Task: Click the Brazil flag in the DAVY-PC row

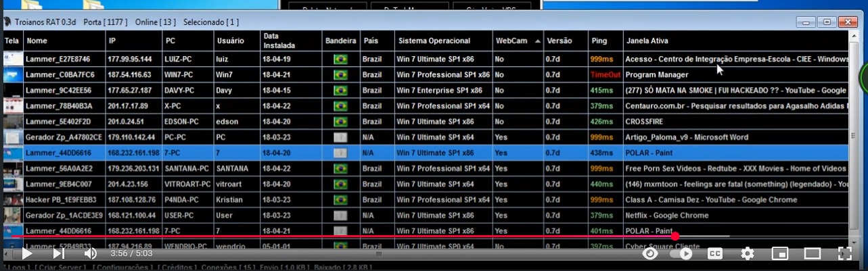Action: point(340,91)
